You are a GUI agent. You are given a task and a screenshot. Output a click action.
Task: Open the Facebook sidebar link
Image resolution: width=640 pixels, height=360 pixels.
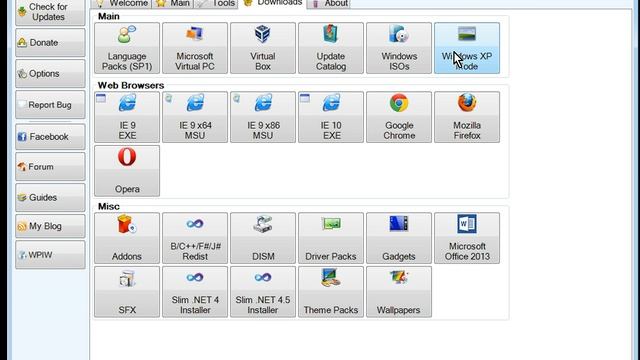click(x=50, y=137)
